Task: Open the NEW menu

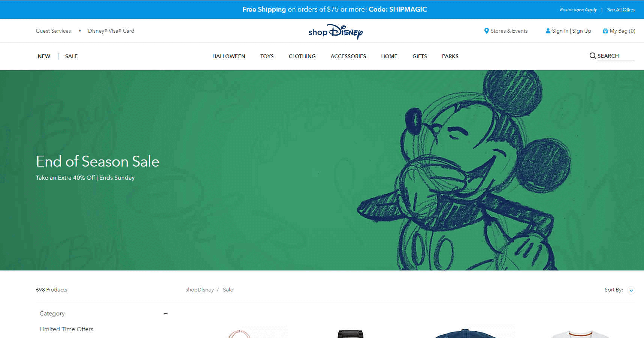Action: point(44,56)
